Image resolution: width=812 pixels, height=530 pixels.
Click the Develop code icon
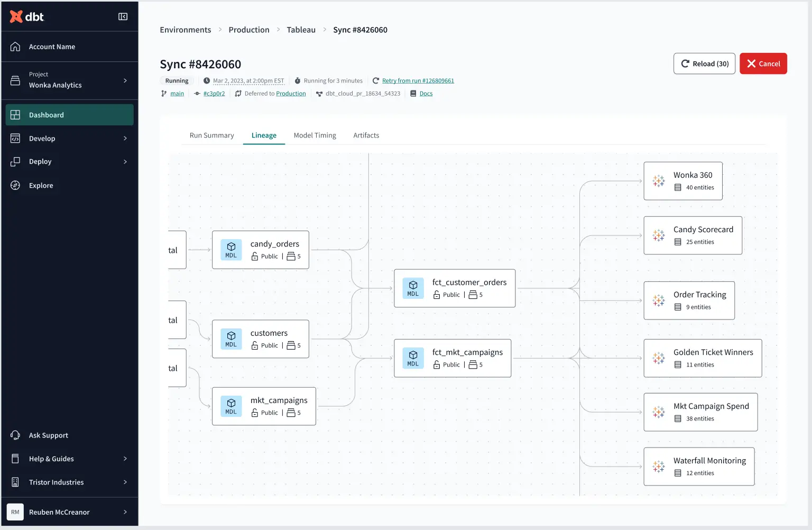(15, 138)
